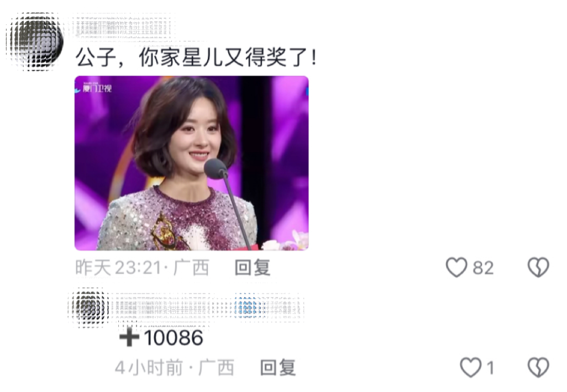Image resolution: width=567 pixels, height=392 pixels.
Task: Select the 10086 reply text
Action: pos(173,338)
